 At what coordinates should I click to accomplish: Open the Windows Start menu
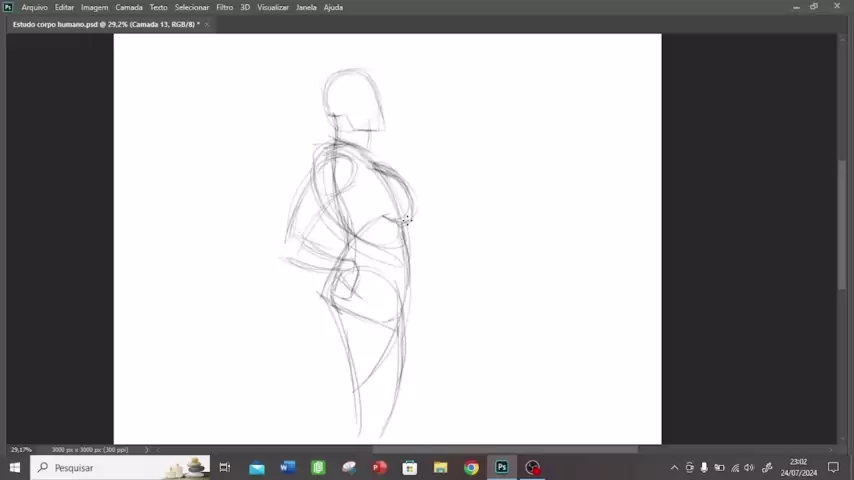coord(15,467)
